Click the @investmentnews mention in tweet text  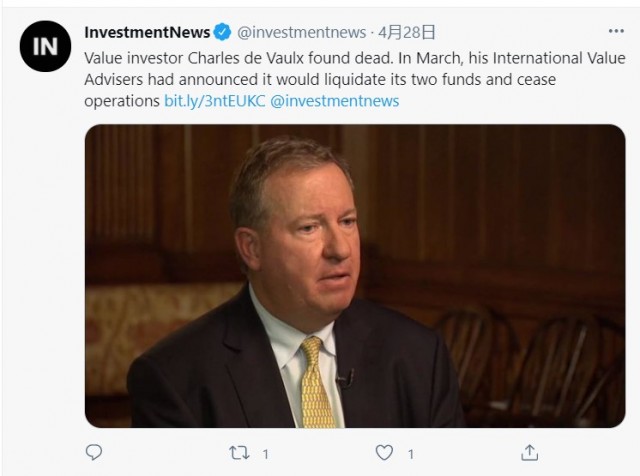(x=335, y=101)
